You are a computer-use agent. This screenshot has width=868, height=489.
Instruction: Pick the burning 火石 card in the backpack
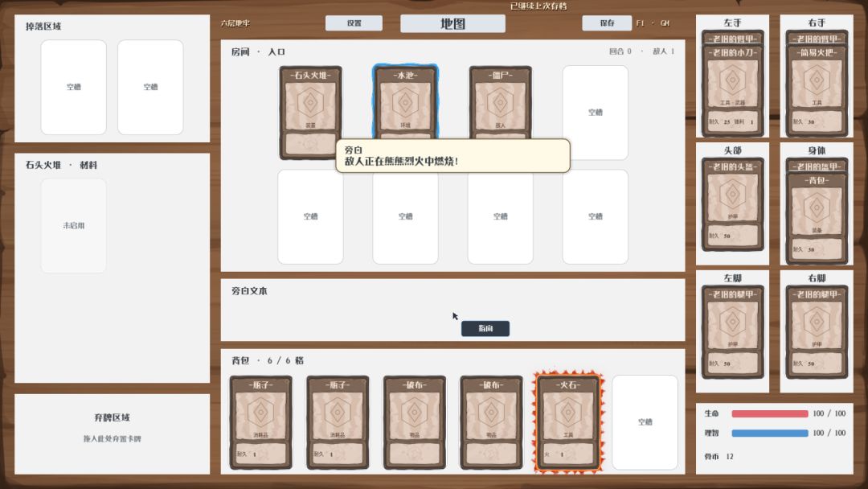coord(568,422)
